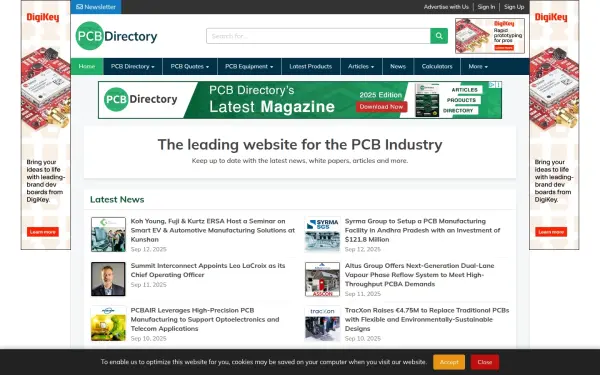Click the Sign In link
This screenshot has height=375, width=600.
tap(486, 7)
